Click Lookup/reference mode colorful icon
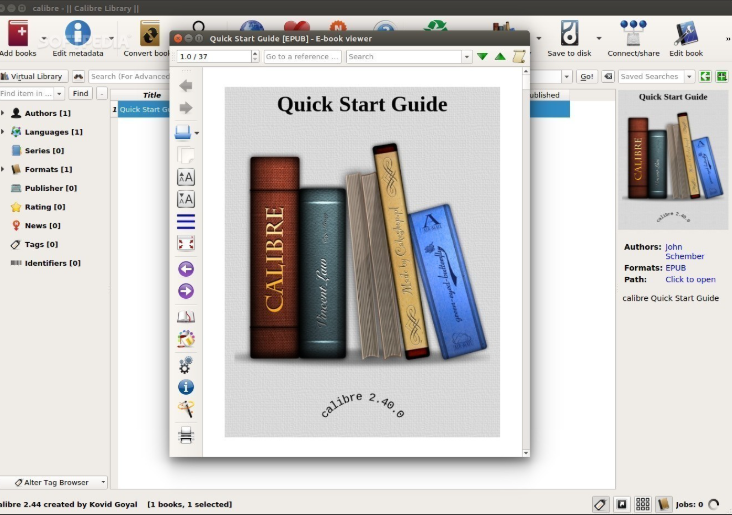This screenshot has width=732, height=515. coord(186,339)
